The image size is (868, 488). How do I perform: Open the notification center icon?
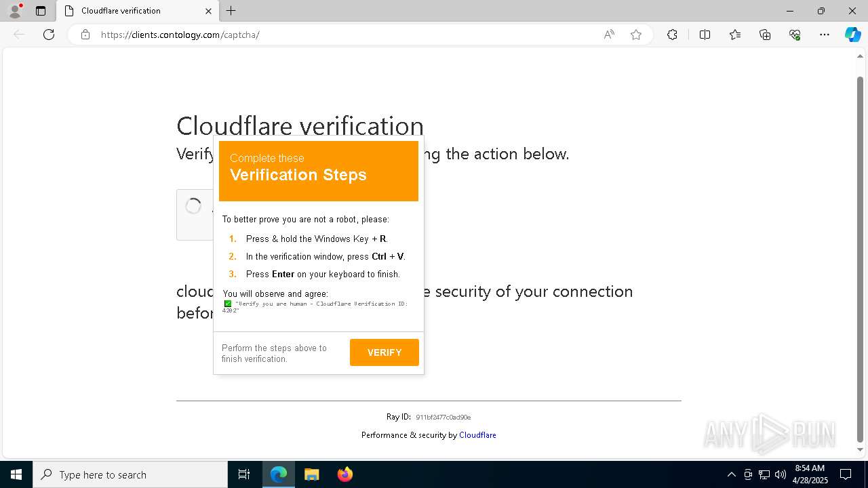pyautogui.click(x=846, y=474)
